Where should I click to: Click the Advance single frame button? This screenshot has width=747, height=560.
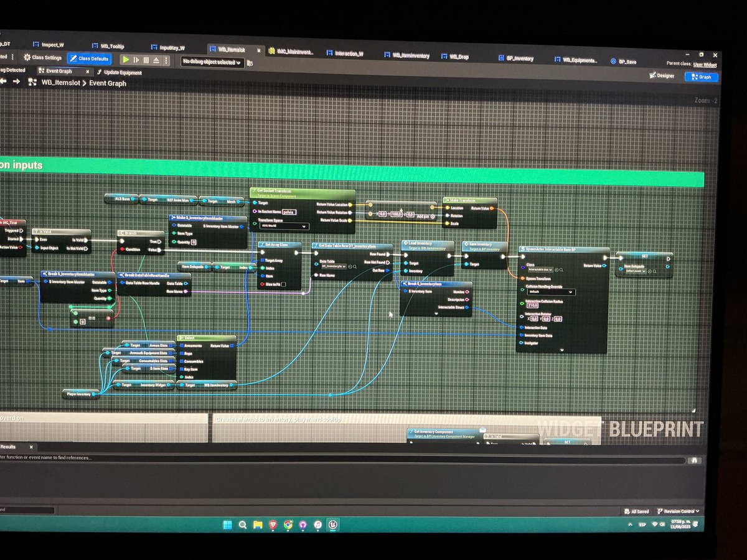pos(136,60)
